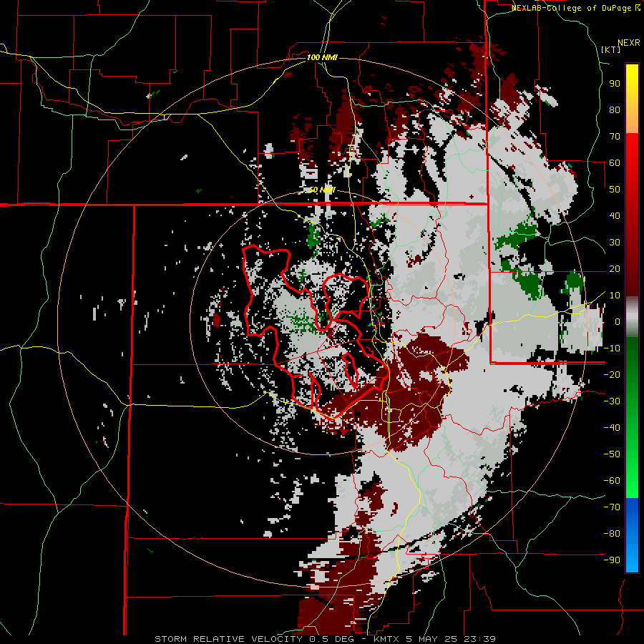Click the -70 value on the velocity scale

612,507
